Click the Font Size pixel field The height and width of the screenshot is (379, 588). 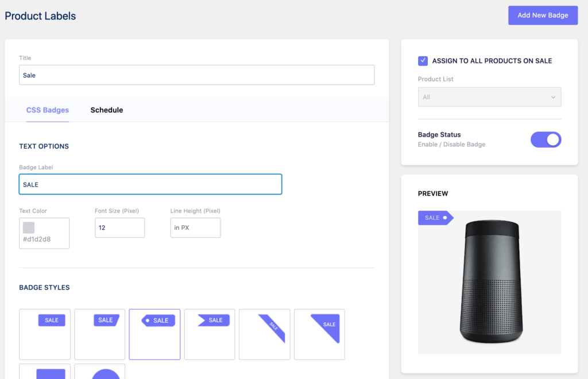pos(119,227)
